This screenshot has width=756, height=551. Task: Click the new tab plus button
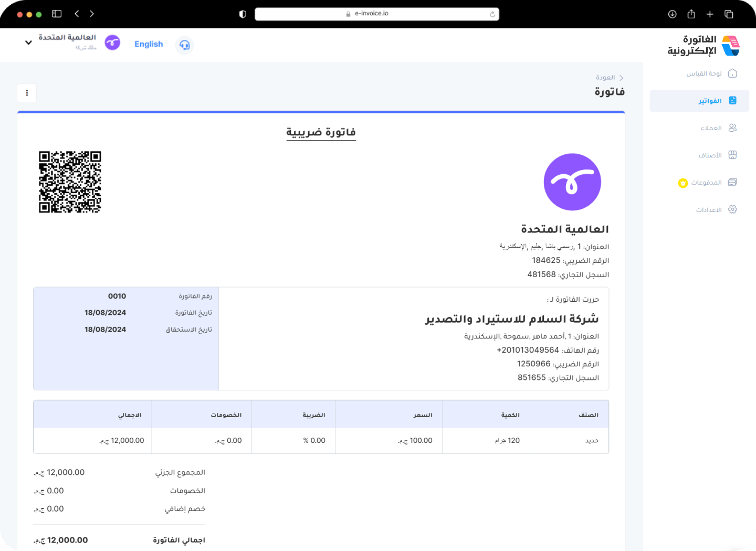710,14
